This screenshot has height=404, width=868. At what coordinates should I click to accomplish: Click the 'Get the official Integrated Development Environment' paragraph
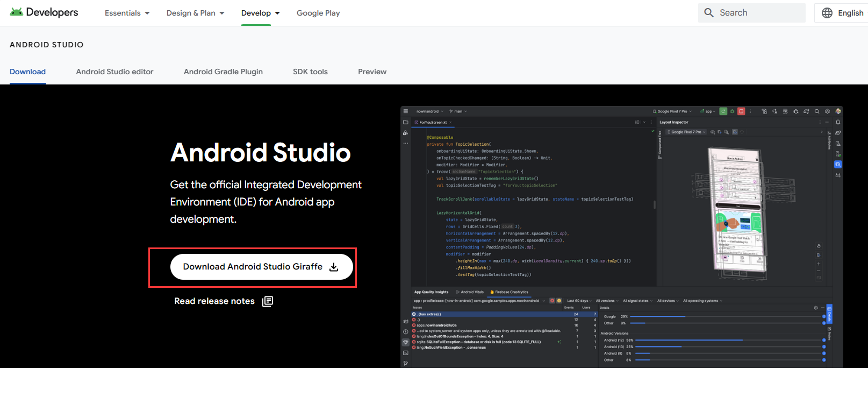pos(266,202)
